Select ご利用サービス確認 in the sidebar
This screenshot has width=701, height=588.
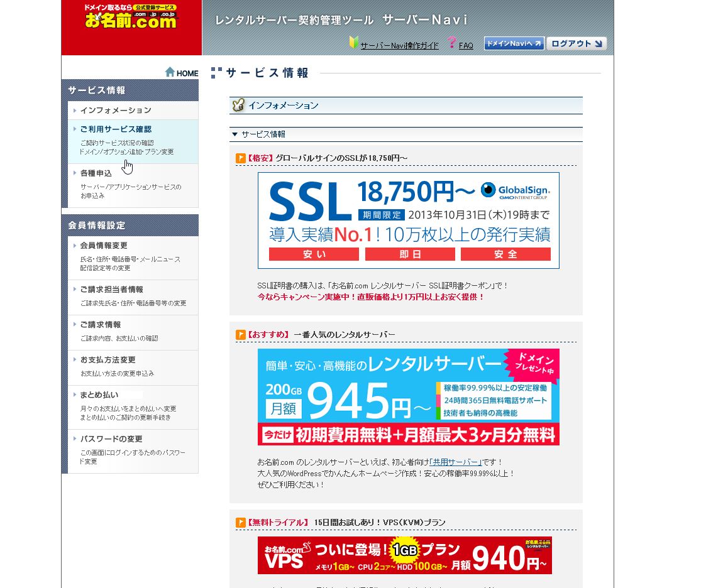[x=133, y=141]
